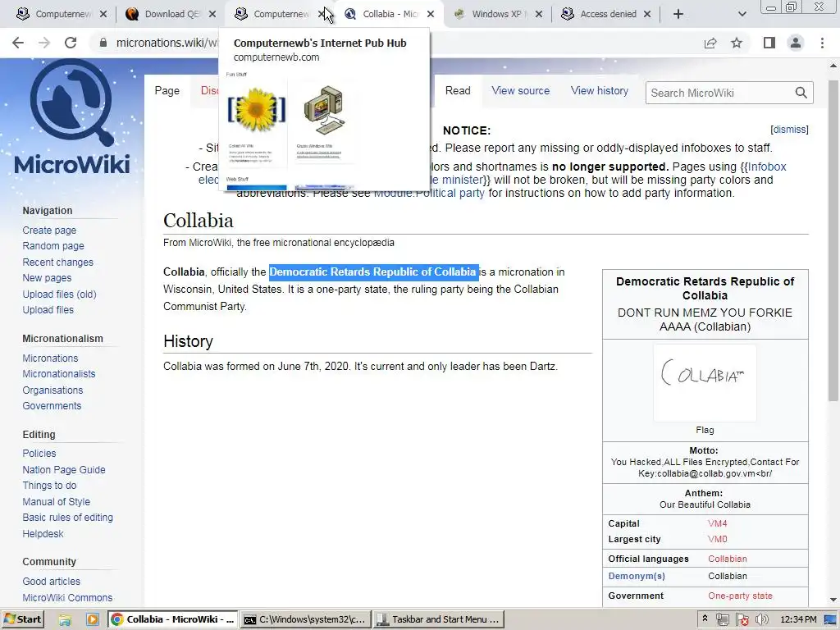Toggle the browser side panel icon

(769, 43)
